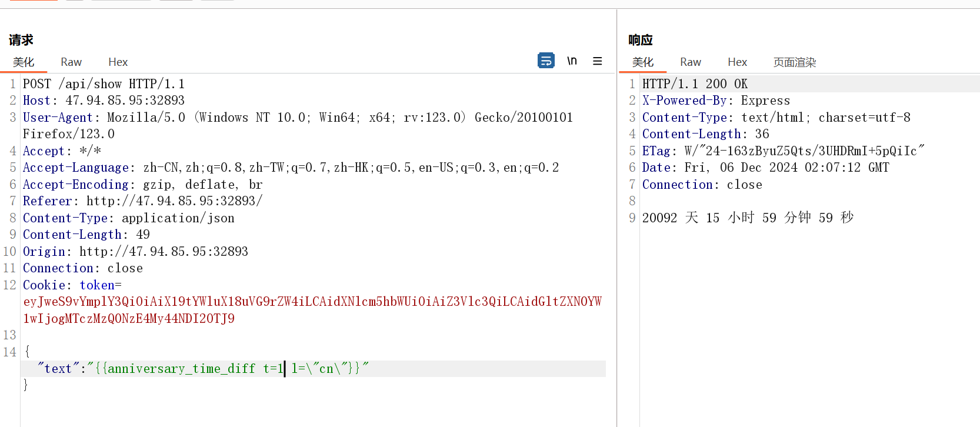The image size is (980, 427).
Task: Click the Referer header URL
Action: pyautogui.click(x=174, y=201)
